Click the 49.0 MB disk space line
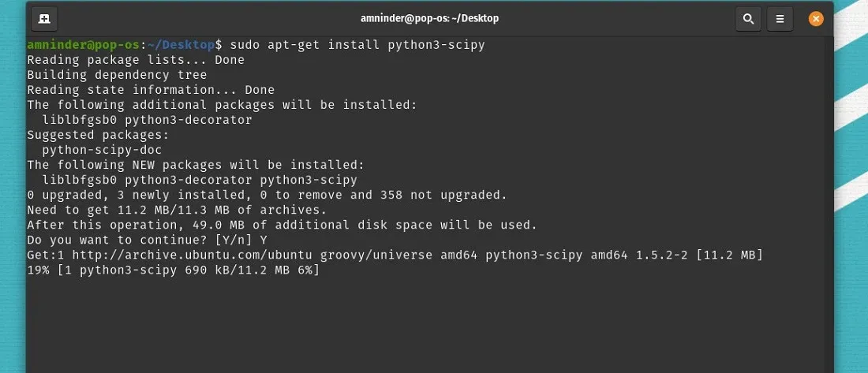 coord(282,226)
